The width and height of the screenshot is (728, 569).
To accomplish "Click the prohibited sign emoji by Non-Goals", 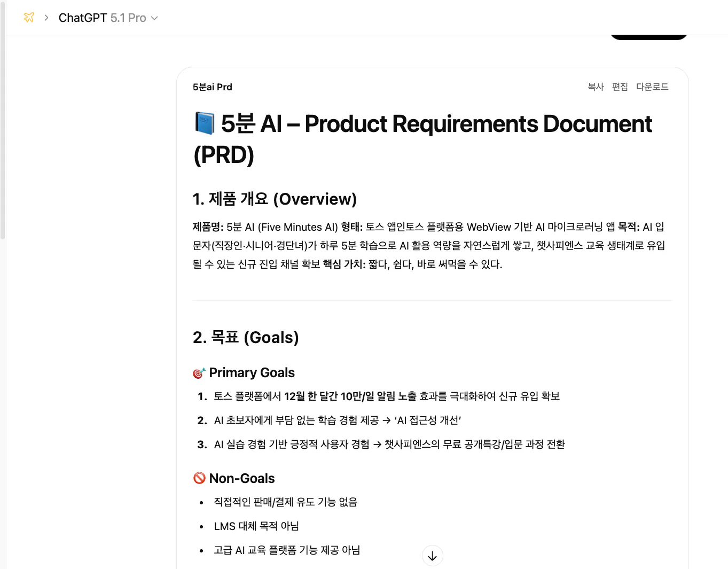I will tap(199, 478).
